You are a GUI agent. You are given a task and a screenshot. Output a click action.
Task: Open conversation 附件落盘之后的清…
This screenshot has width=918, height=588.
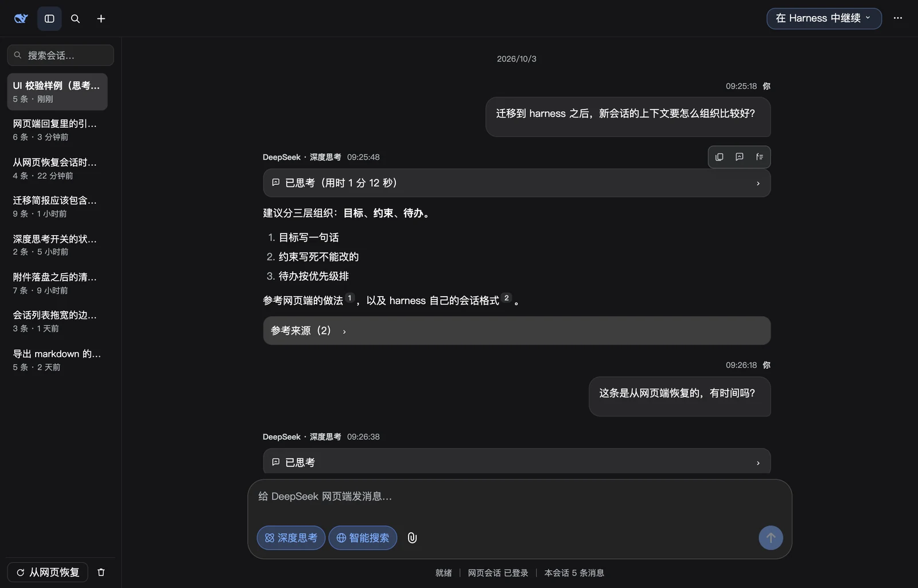(57, 283)
